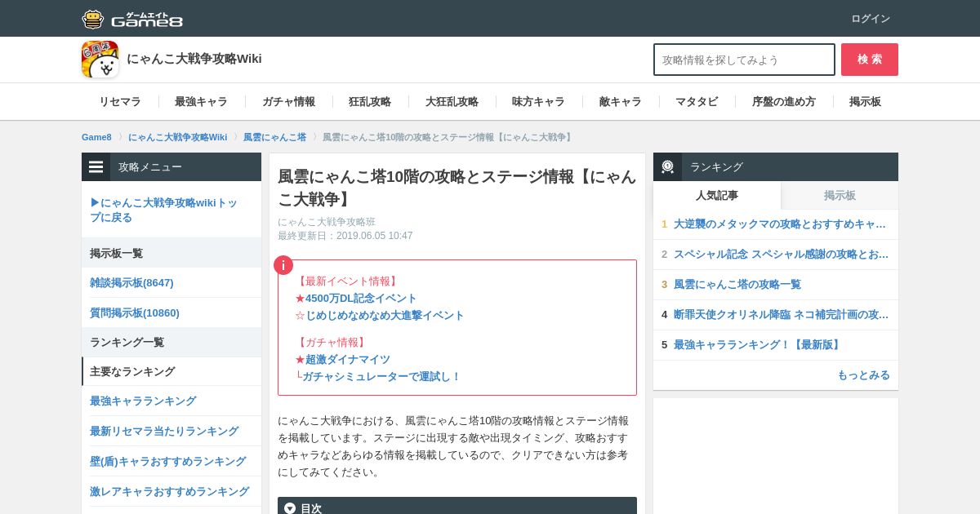Click the にゃんこ大戦争攻略Wiki header title

click(x=194, y=59)
